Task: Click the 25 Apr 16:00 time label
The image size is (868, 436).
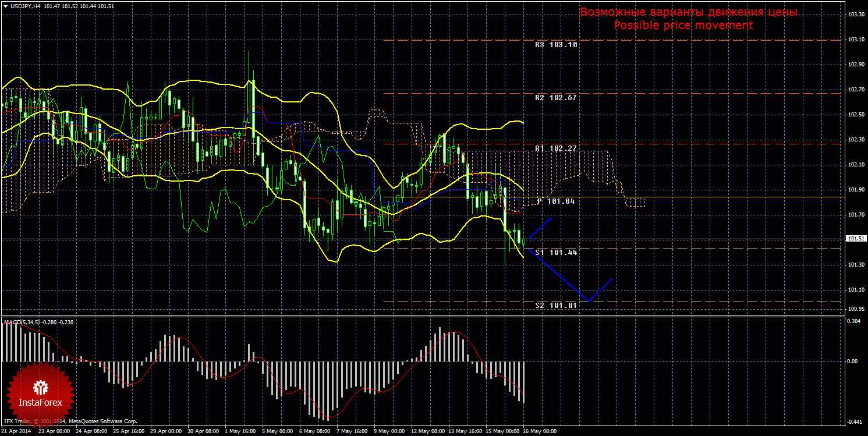Action: (128, 431)
